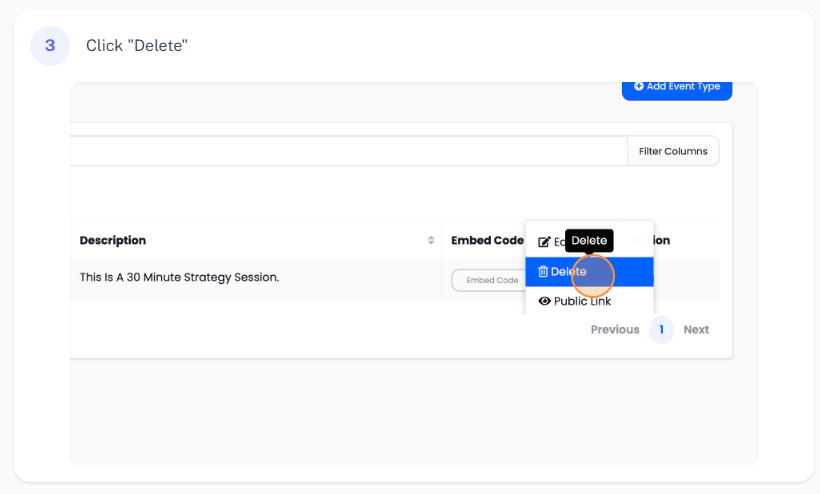
Task: Click the trash icon beside Delete
Action: (x=543, y=272)
